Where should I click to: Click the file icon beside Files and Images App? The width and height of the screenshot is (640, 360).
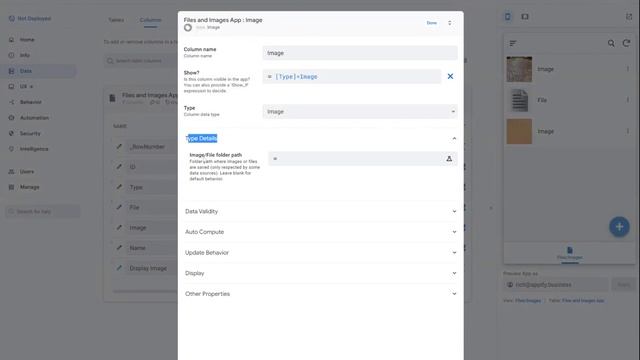click(x=112, y=98)
